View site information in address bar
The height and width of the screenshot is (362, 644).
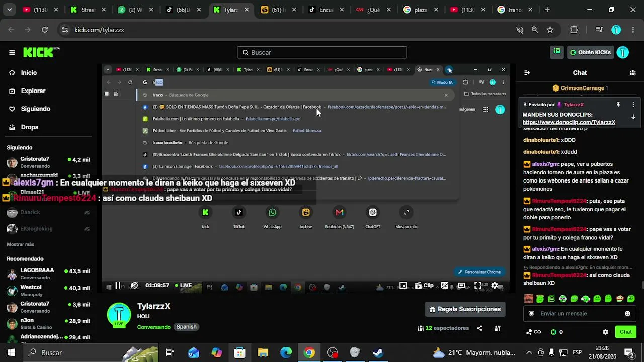pos(64,30)
